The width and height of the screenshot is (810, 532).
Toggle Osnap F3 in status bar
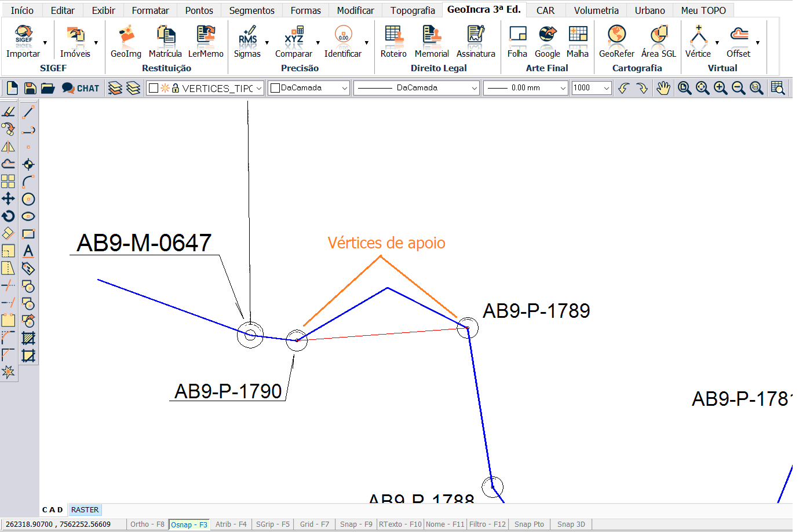click(189, 524)
